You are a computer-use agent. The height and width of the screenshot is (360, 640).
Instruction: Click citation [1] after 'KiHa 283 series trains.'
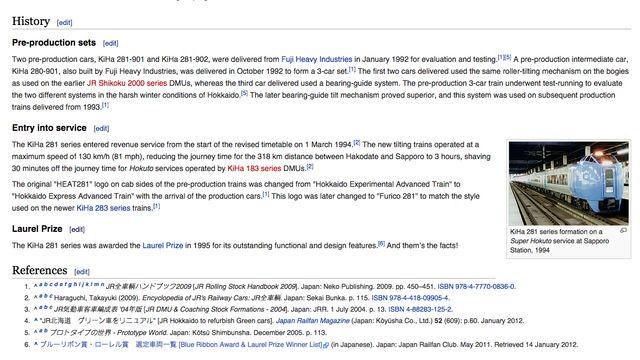pyautogui.click(x=156, y=206)
